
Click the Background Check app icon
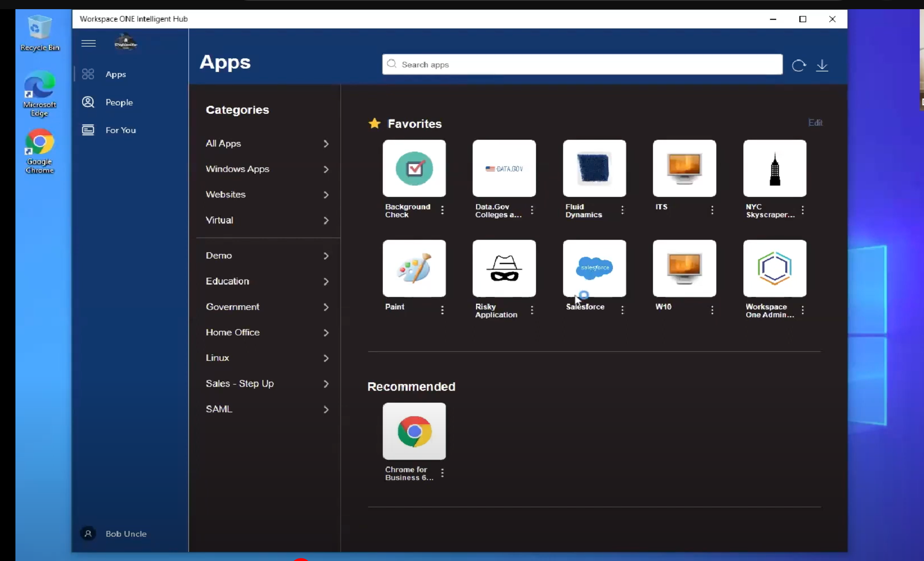tap(414, 168)
